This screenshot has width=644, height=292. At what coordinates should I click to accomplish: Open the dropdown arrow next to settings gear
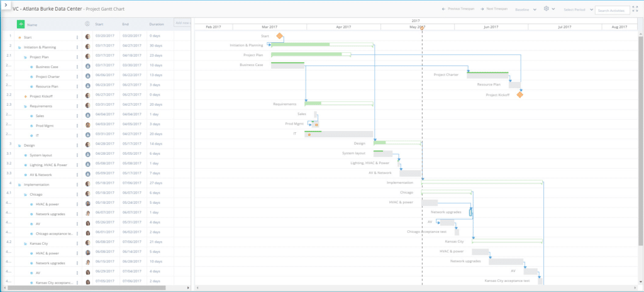pyautogui.click(x=553, y=9)
